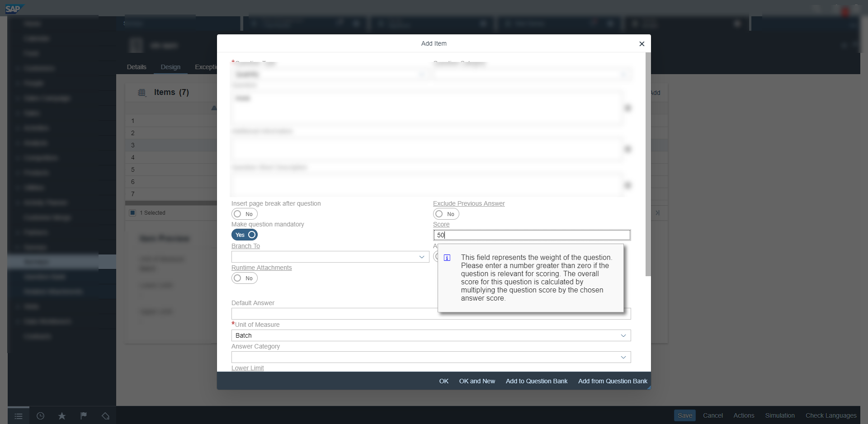Toggle Exclude Previous Answer switch

click(x=446, y=214)
